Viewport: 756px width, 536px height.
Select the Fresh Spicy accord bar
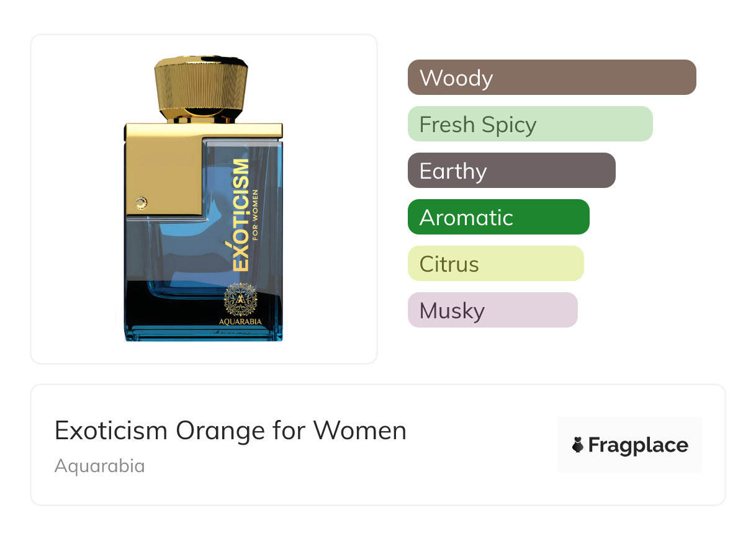pyautogui.click(x=529, y=124)
